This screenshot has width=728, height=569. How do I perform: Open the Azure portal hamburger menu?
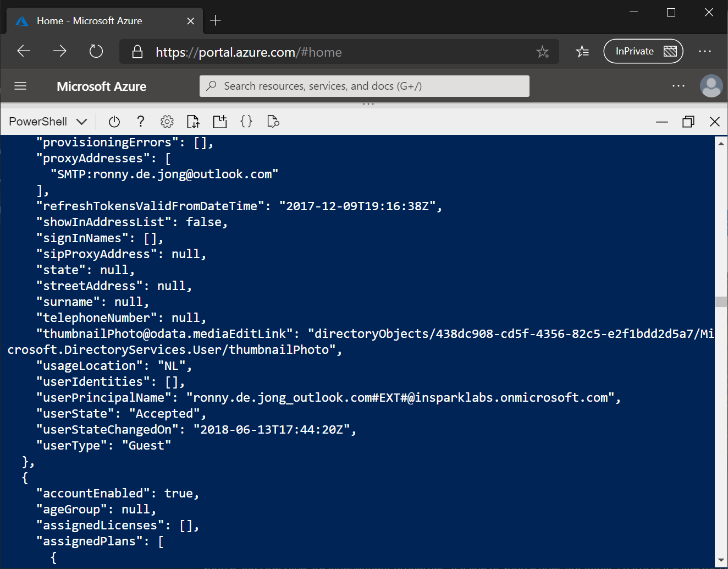[x=20, y=86]
